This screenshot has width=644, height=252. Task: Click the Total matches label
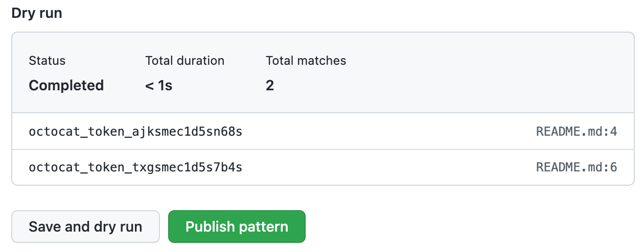click(306, 61)
